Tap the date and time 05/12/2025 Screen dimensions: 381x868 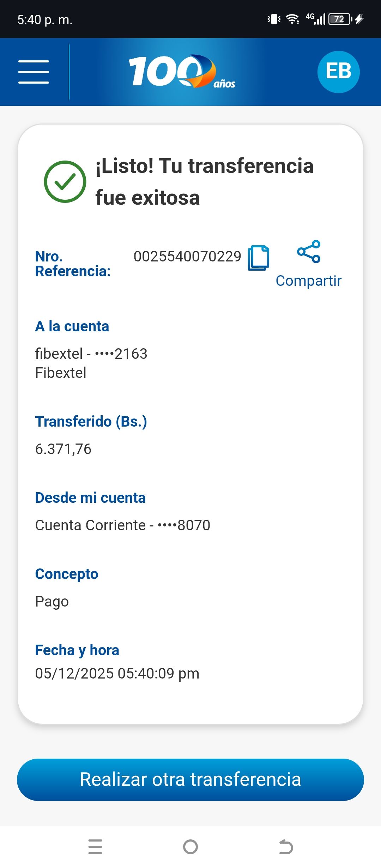[117, 674]
